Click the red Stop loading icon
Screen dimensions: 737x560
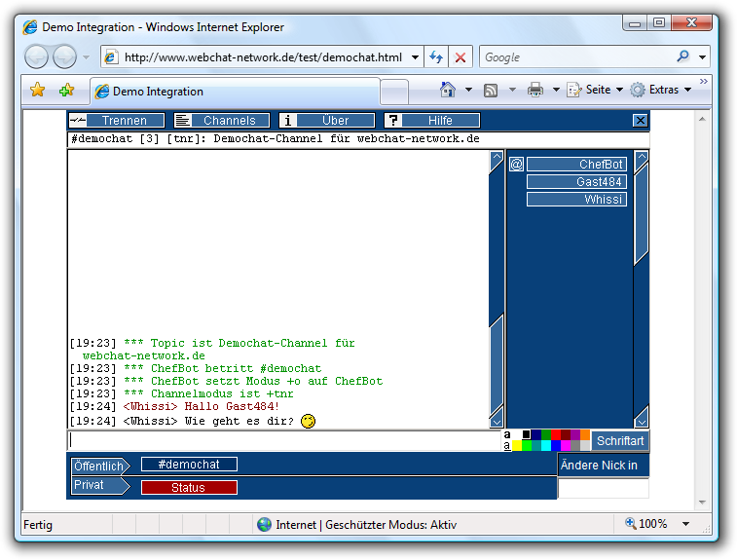click(461, 57)
